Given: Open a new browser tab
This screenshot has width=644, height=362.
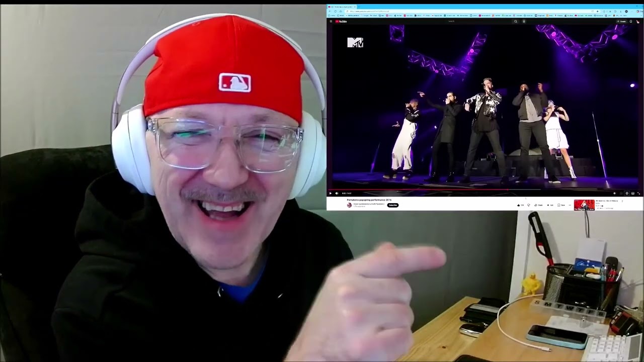Looking at the screenshot, I should click(x=359, y=7).
